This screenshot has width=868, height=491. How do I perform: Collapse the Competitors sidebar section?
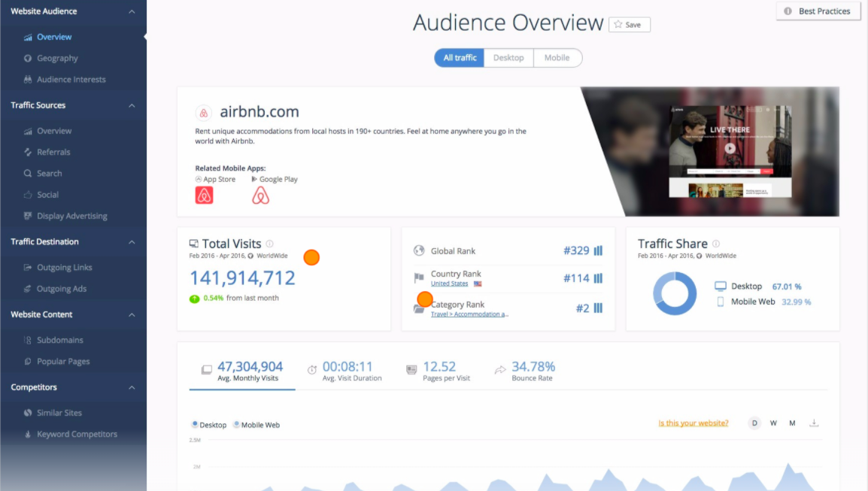(x=132, y=388)
